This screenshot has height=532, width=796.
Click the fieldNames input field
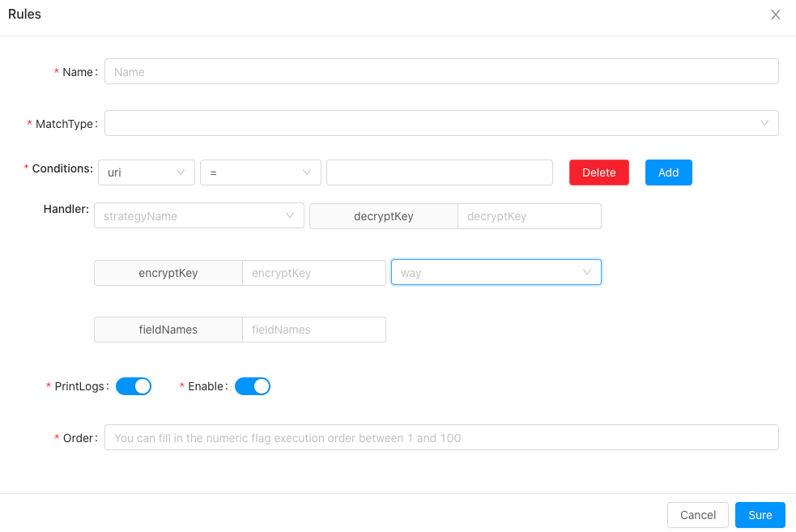pyautogui.click(x=313, y=330)
